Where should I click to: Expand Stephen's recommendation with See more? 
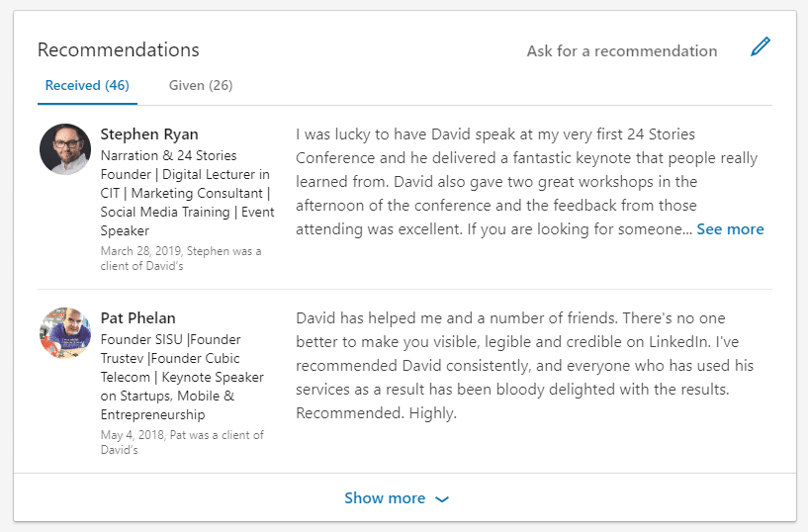[730, 229]
